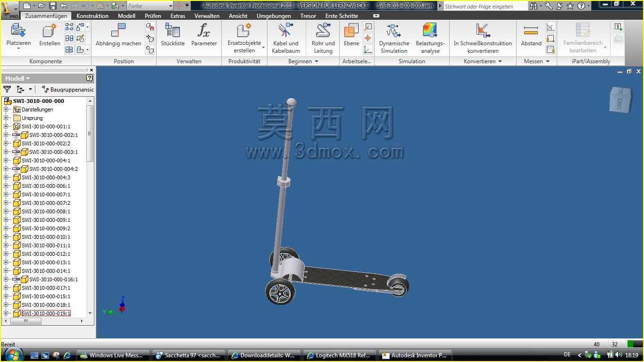Click the measure area icon
644x362 pixels.
[550, 50]
